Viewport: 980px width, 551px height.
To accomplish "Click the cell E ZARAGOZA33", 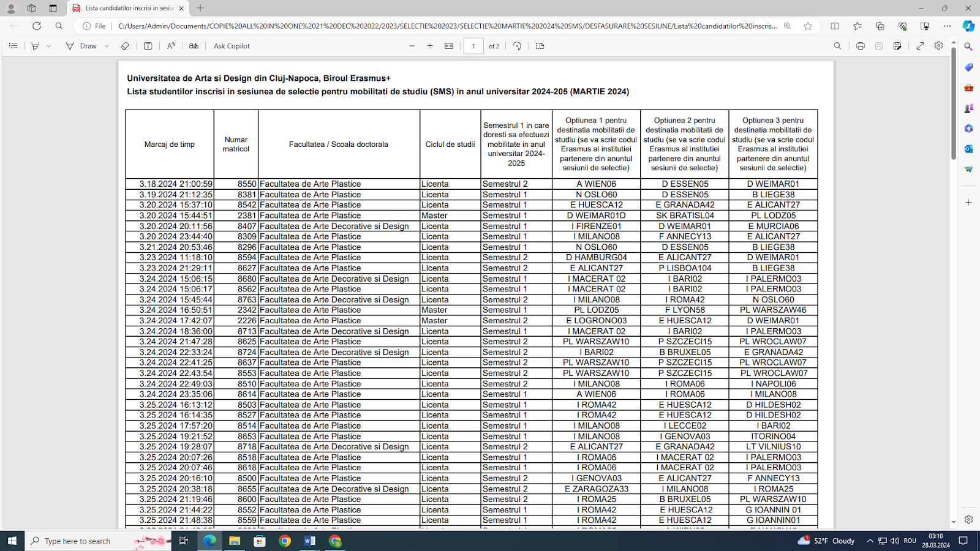I will point(596,489).
